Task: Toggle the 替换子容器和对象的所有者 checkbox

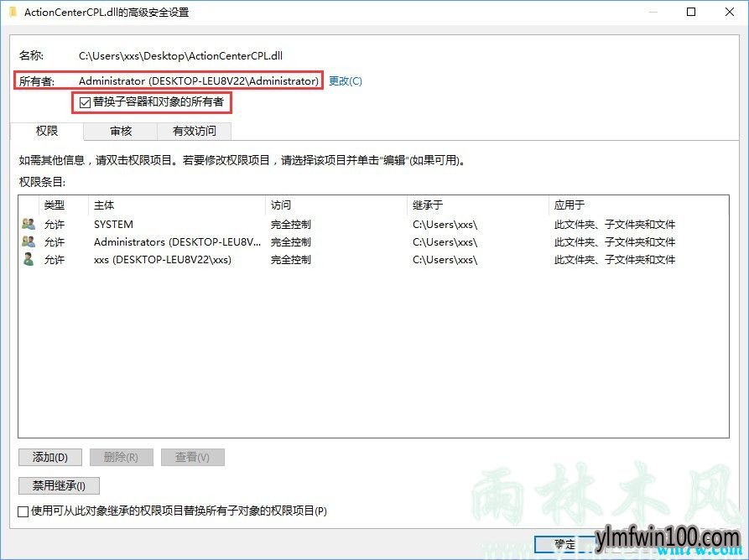Action: point(85,102)
